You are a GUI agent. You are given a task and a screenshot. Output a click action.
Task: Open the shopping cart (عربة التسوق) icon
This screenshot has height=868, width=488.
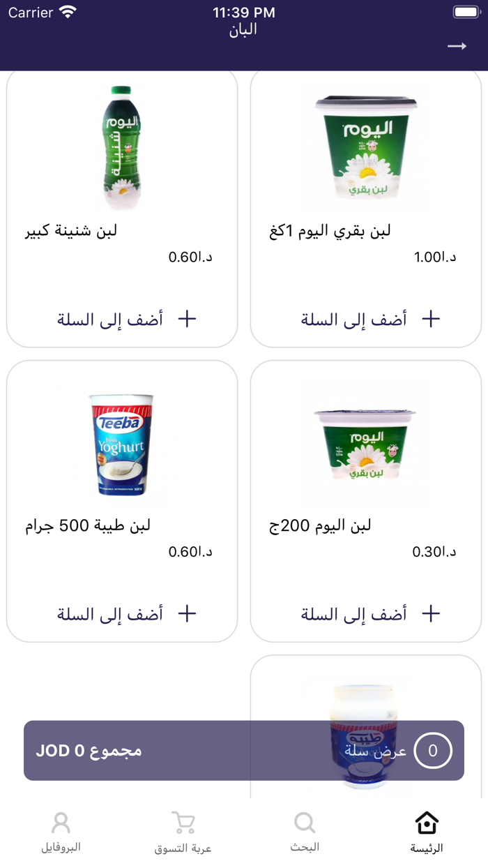tap(181, 822)
